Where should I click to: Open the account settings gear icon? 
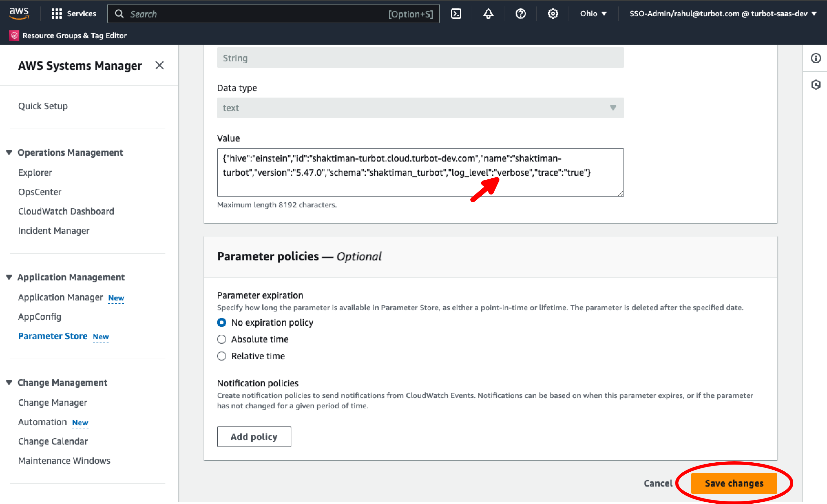pyautogui.click(x=552, y=14)
